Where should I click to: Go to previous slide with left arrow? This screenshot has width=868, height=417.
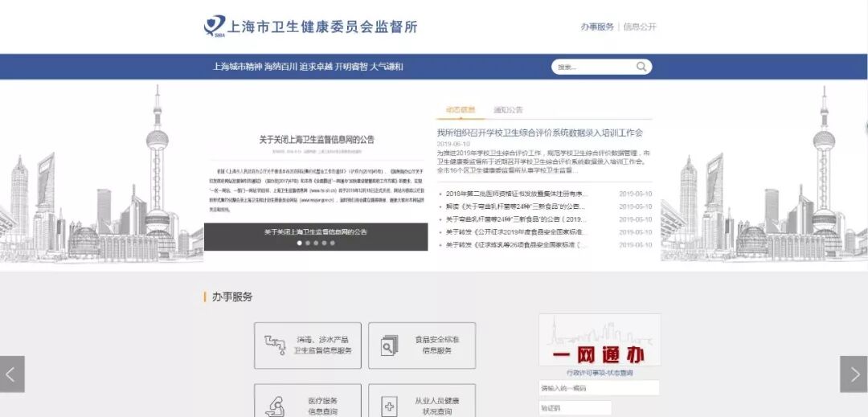coord(12,374)
